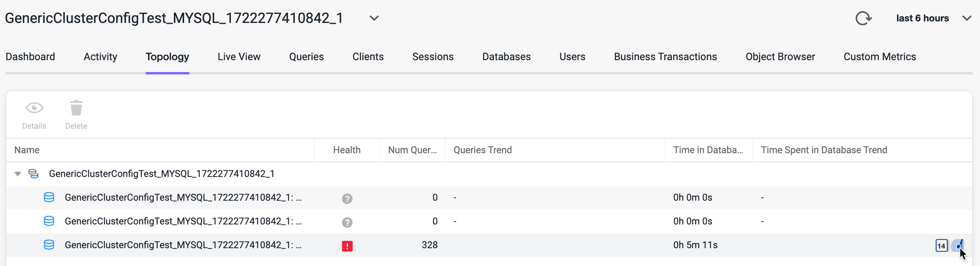Switch to the Activity tab
The image size is (980, 266).
coord(100,57)
